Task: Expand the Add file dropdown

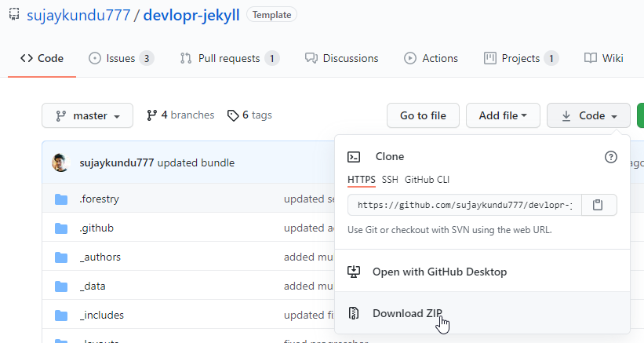Action: point(503,115)
